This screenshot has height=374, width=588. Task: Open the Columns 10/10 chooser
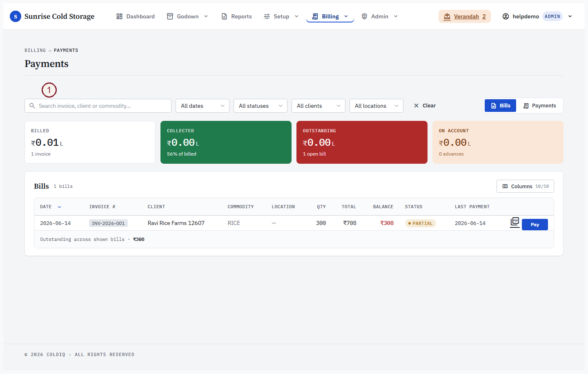point(525,186)
